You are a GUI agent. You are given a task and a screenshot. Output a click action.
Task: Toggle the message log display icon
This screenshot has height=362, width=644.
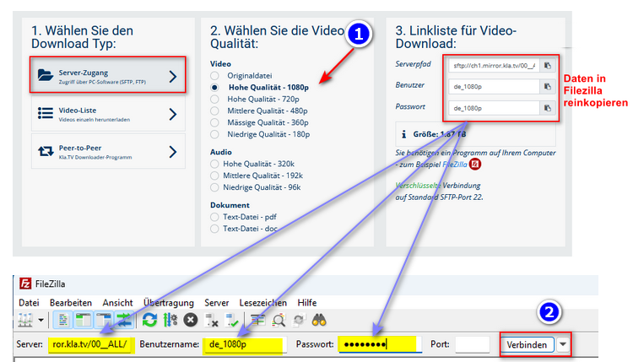pyautogui.click(x=62, y=320)
